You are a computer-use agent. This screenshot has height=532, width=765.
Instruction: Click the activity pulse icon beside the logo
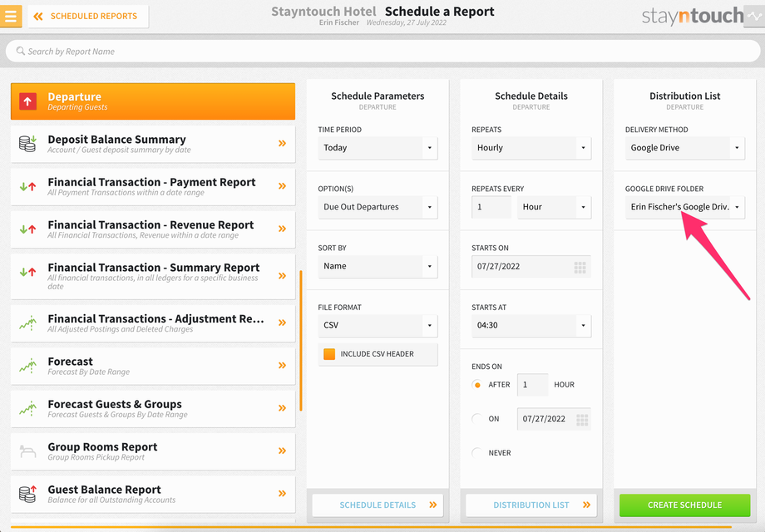pos(754,16)
